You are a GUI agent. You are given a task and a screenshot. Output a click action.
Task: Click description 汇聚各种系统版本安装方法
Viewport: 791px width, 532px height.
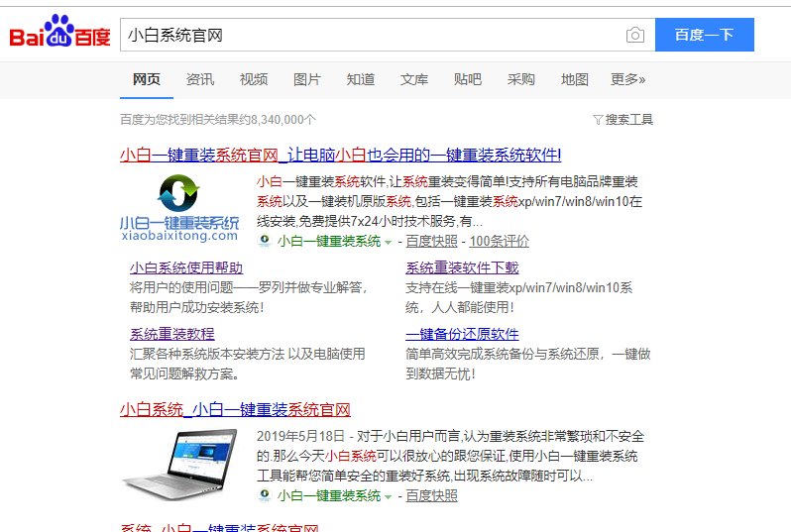207,354
